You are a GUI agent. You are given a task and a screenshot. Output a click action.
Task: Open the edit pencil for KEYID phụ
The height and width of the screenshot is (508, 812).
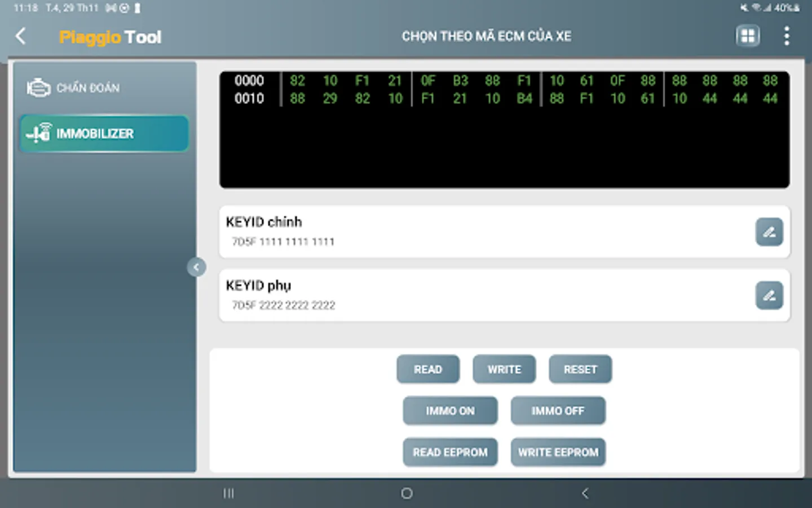click(x=769, y=295)
